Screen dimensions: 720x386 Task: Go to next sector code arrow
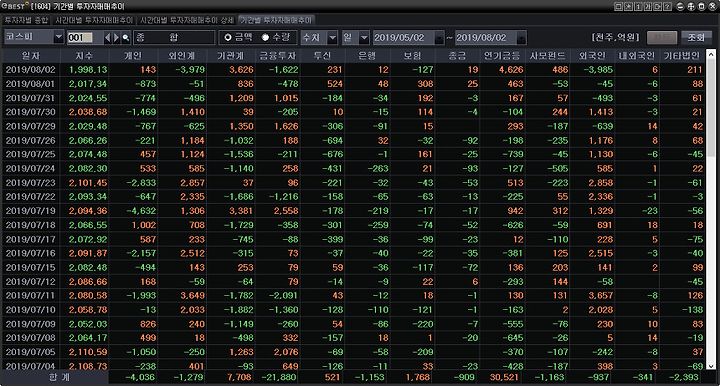click(116, 38)
